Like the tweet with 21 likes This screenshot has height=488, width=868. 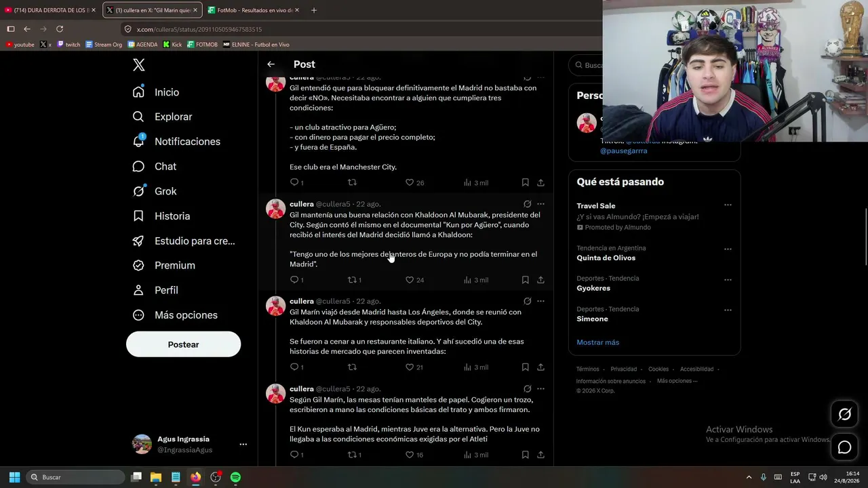coord(414,367)
